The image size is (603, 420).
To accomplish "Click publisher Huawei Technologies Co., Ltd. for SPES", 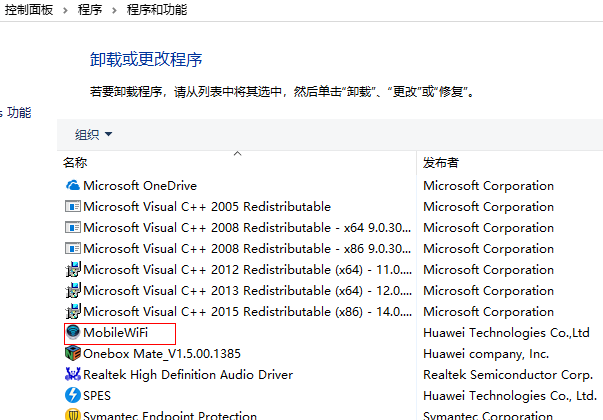I will [x=510, y=395].
